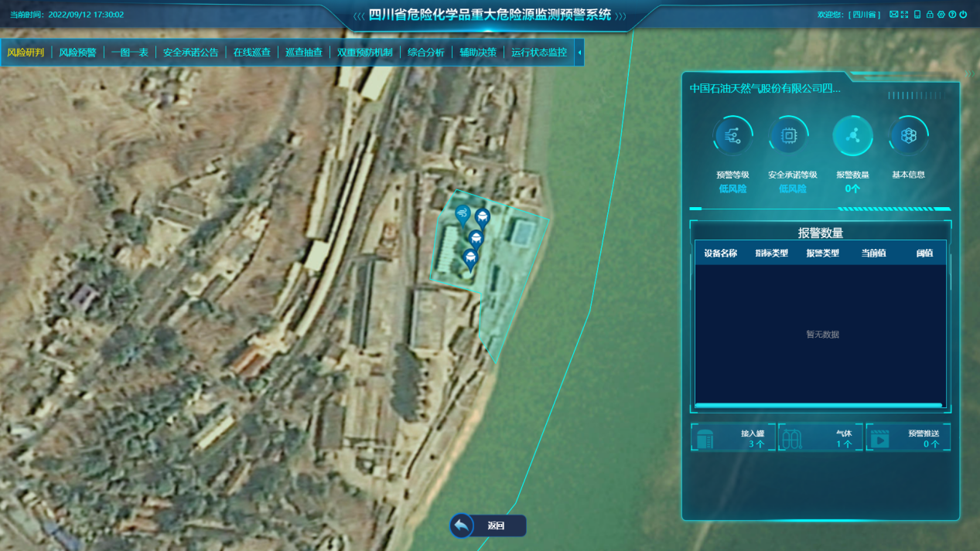Click the 暂无数据 placeholder text
Image resolution: width=980 pixels, height=551 pixels.
coord(822,335)
